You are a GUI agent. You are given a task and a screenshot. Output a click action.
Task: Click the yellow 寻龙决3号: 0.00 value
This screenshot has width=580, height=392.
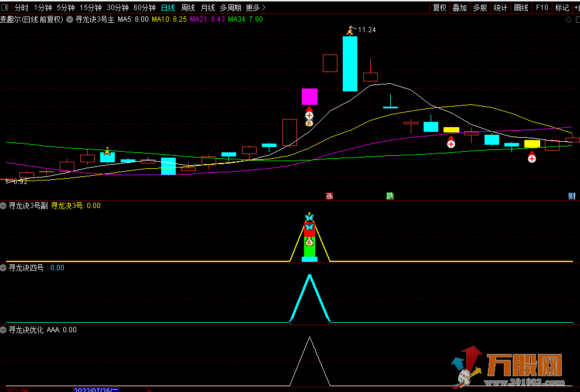(76, 206)
